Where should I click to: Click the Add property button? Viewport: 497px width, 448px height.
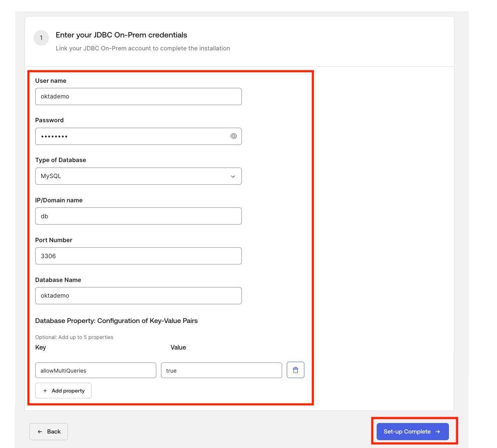(63, 391)
